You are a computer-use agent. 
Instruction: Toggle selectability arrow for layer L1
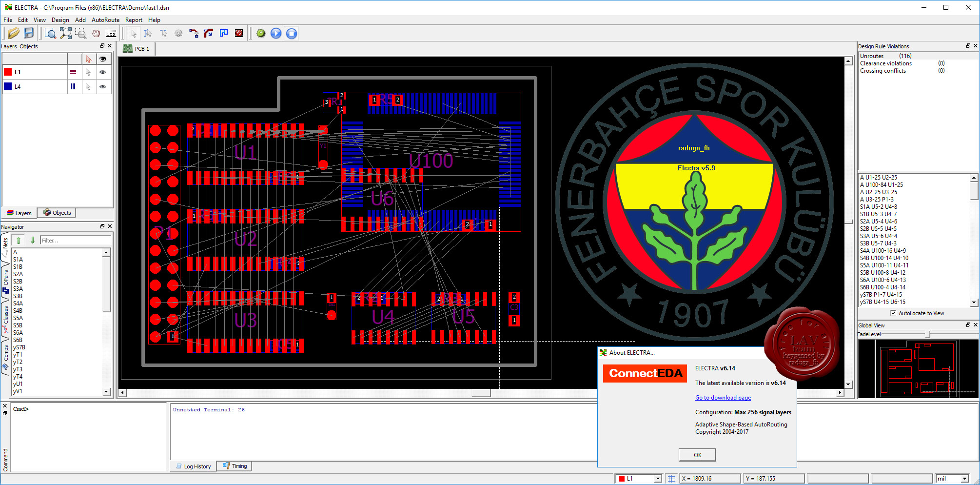click(88, 72)
